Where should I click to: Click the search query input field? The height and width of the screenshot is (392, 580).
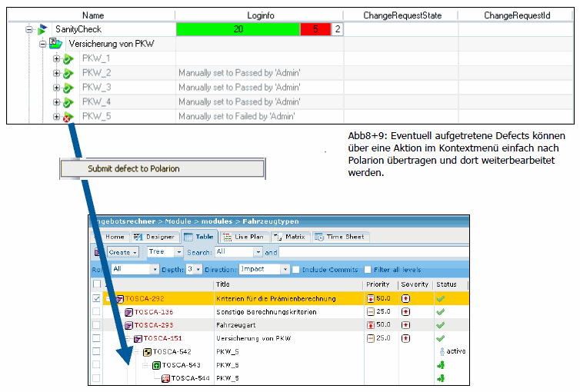[x=374, y=252]
